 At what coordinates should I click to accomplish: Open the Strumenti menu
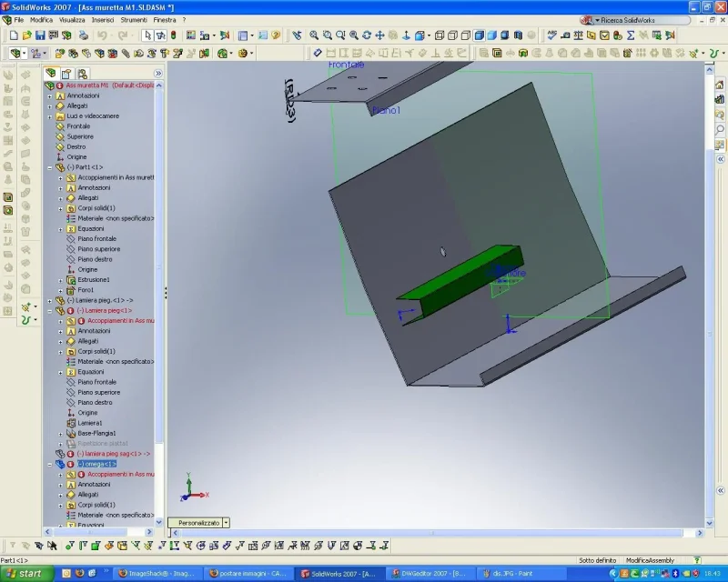tap(134, 20)
